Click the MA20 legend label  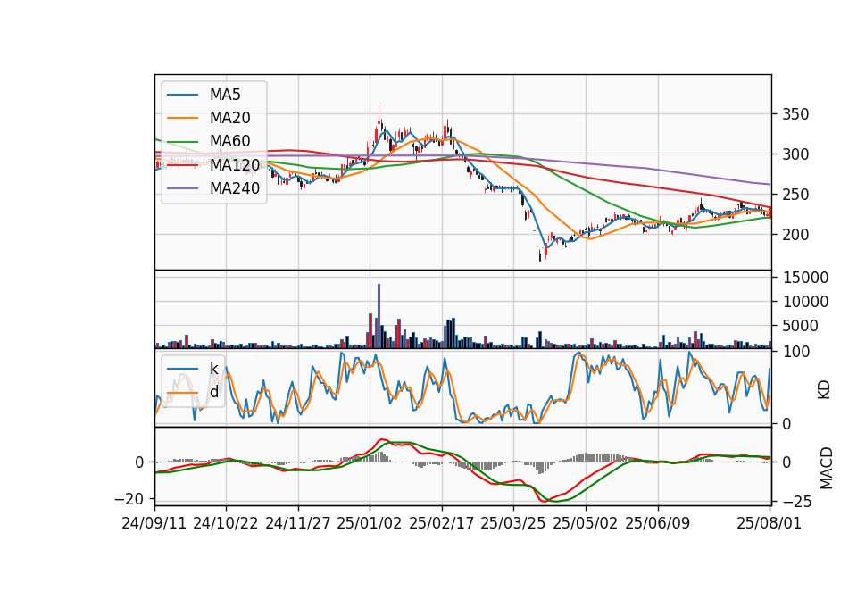(x=229, y=118)
